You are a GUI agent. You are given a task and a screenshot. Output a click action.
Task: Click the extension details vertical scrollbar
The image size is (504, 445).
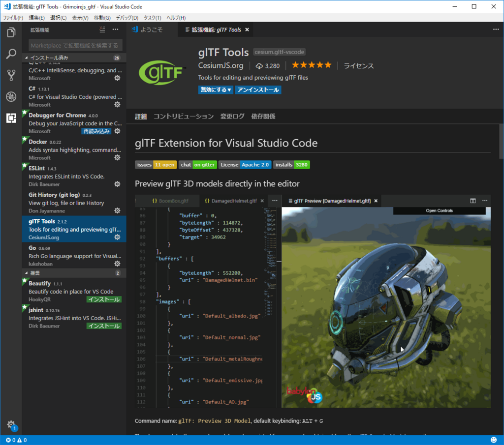[501, 142]
